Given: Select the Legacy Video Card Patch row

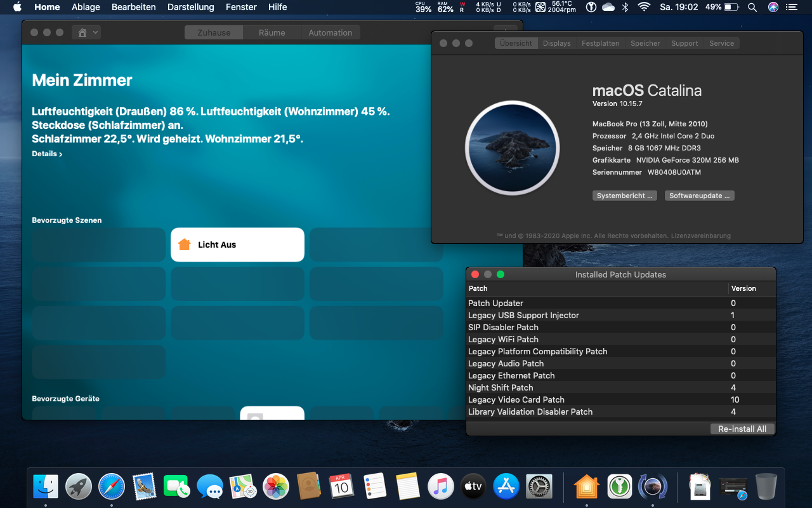Looking at the screenshot, I should coord(621,399).
